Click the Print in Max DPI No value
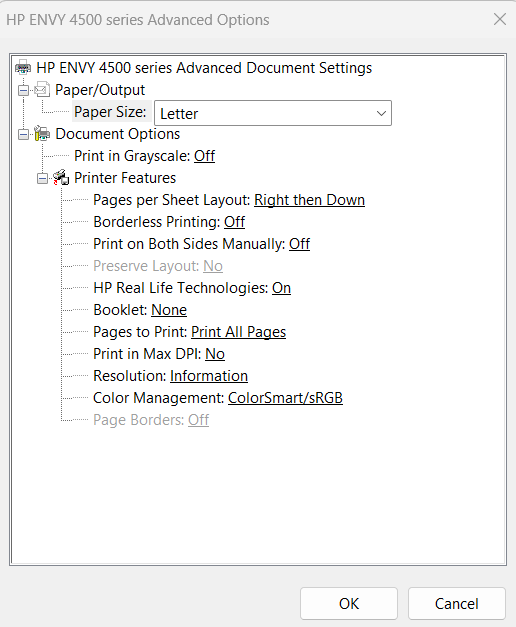 pyautogui.click(x=215, y=354)
